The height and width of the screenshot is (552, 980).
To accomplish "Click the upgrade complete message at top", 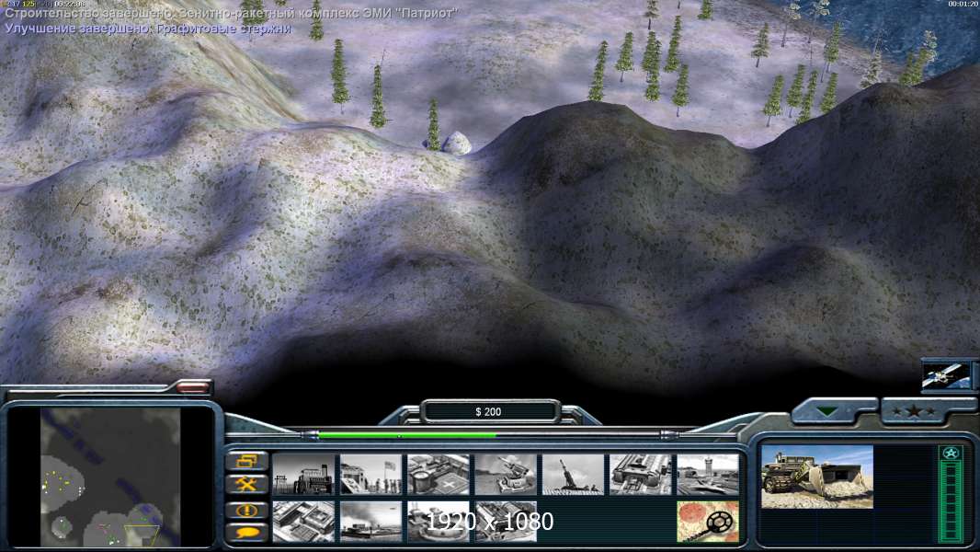I will coord(148,29).
